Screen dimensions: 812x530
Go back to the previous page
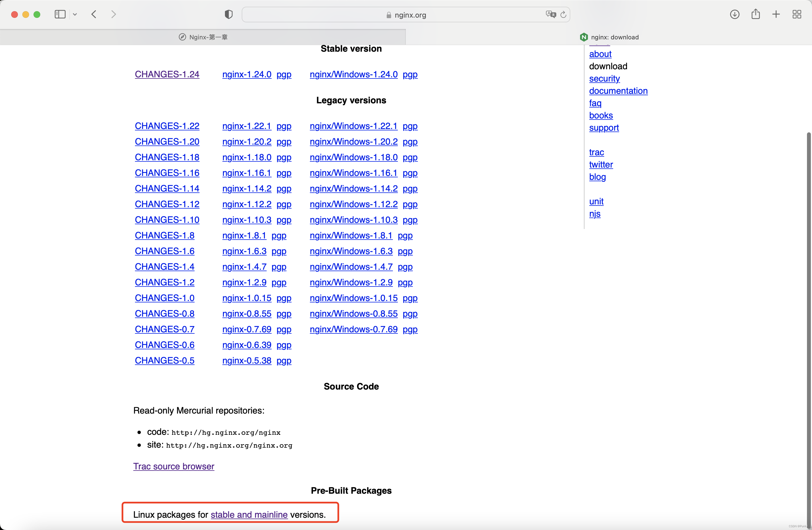coord(94,14)
